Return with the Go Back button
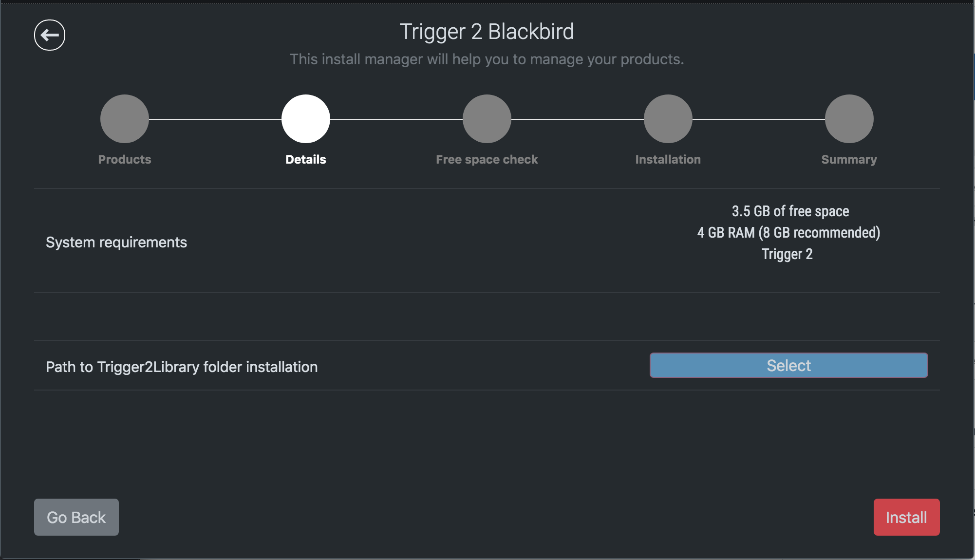This screenshot has width=975, height=560. tap(76, 517)
